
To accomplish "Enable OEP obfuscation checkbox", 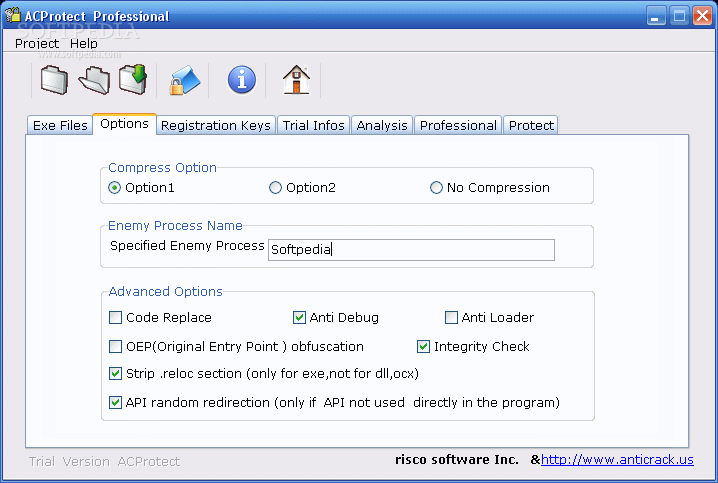I will (116, 347).
